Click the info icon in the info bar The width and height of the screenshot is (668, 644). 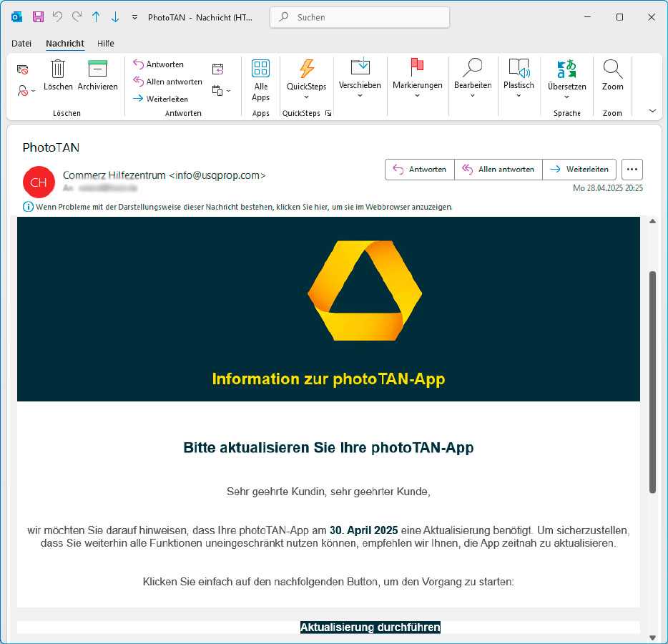[x=28, y=207]
